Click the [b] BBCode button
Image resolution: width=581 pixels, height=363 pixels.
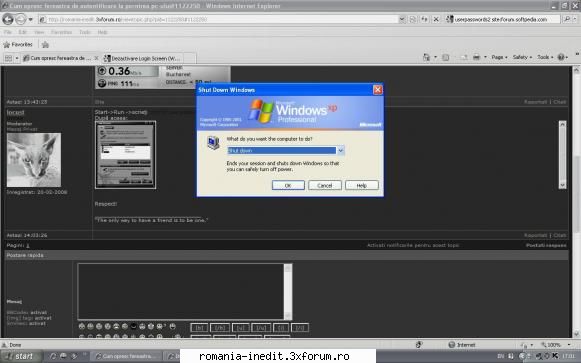pos(199,328)
